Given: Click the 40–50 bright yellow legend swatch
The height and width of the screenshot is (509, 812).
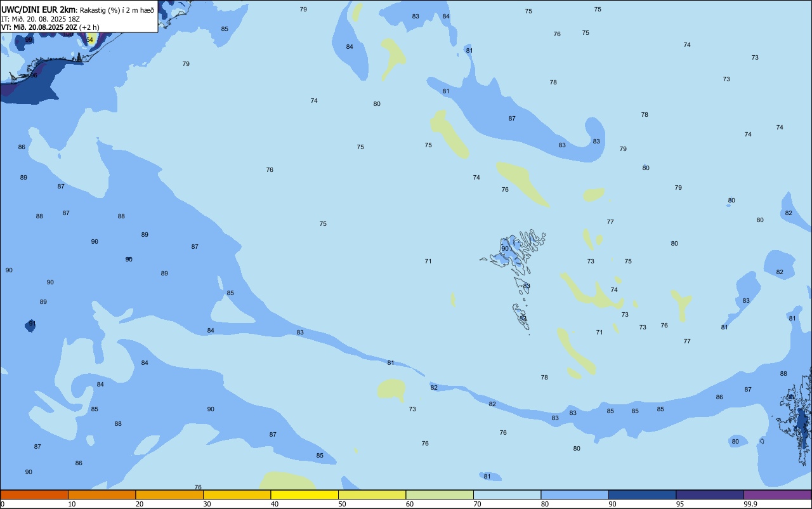Looking at the screenshot, I should [304, 494].
